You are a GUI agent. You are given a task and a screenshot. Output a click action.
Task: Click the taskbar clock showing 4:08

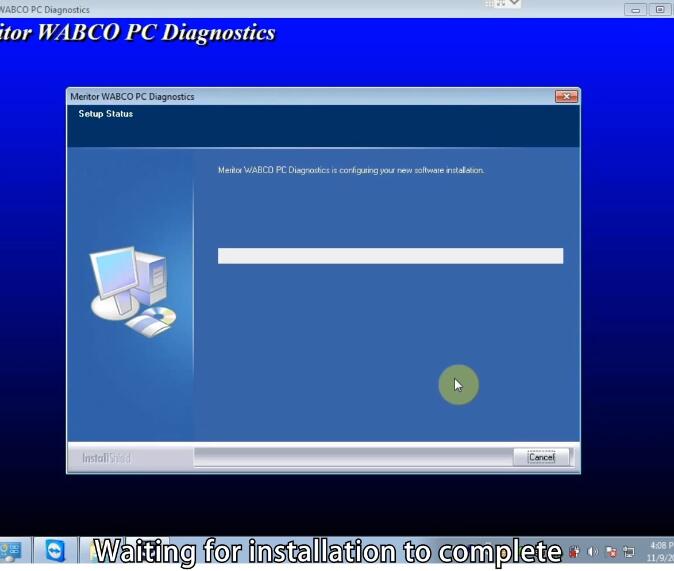(x=660, y=551)
